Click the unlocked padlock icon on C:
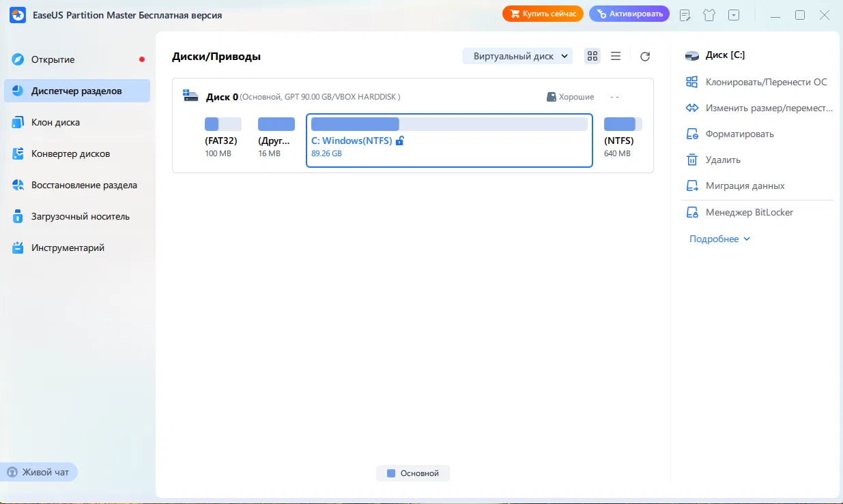Screen dimensions: 843x504 point(400,140)
